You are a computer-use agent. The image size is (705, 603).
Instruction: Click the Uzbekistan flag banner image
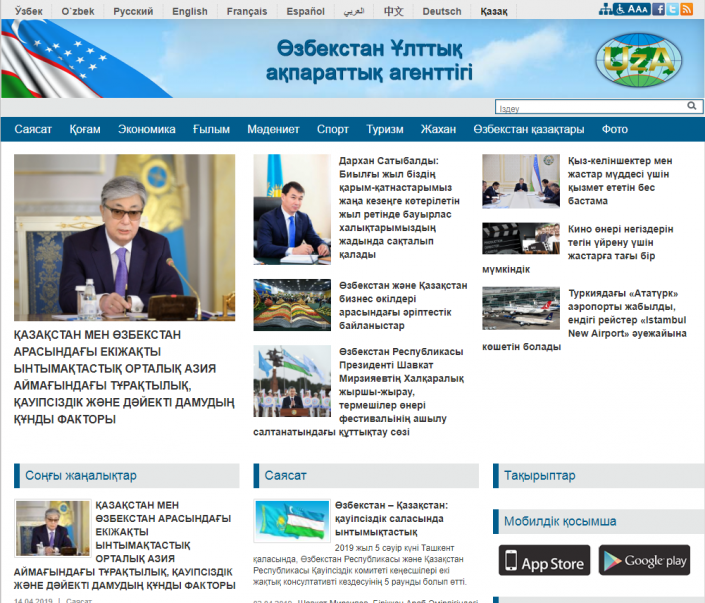tap(85, 58)
